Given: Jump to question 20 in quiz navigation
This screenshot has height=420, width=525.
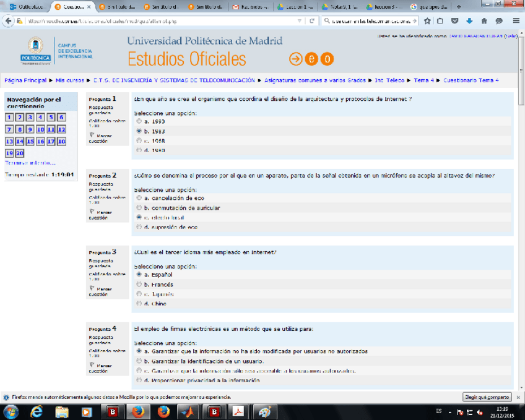Looking at the screenshot, I should [x=20, y=153].
